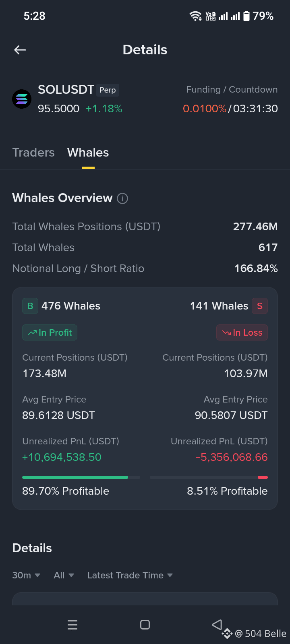Tap the green 89.70% profitable bar

pos(75,477)
